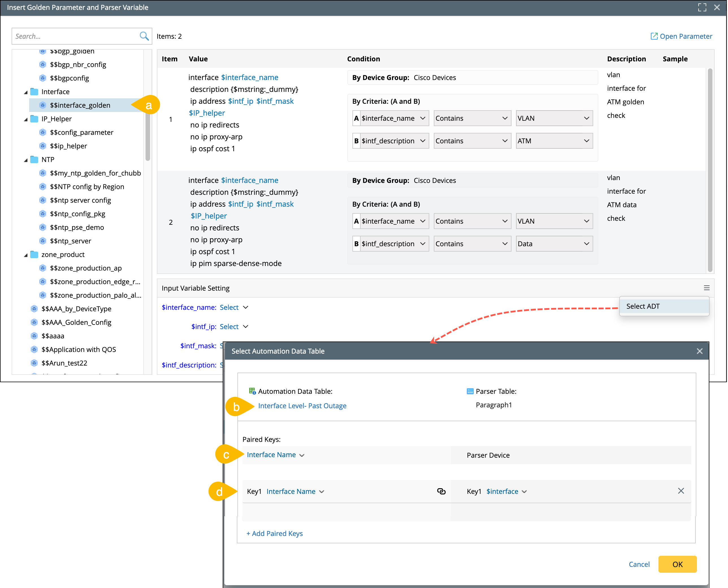
Task: Click the fullscreen expand icon in title bar
Action: click(702, 7)
